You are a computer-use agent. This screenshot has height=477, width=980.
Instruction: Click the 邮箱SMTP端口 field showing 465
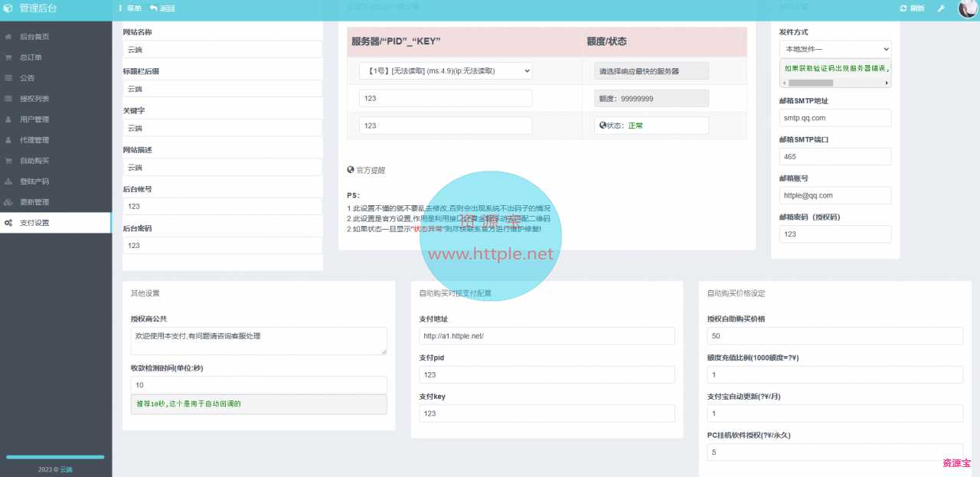tap(835, 156)
